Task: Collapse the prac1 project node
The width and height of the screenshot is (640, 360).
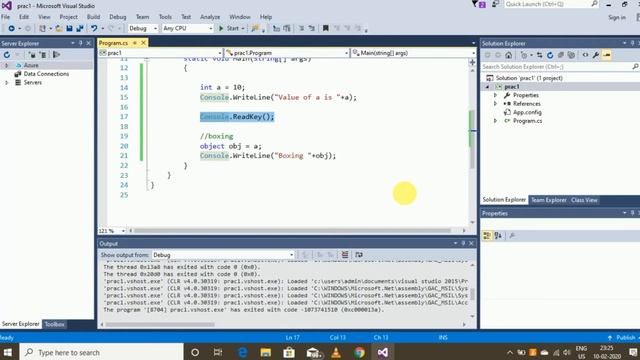Action: [x=487, y=87]
